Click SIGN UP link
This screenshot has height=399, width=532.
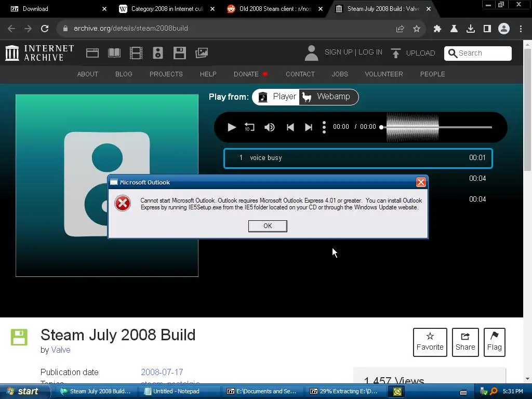point(338,52)
